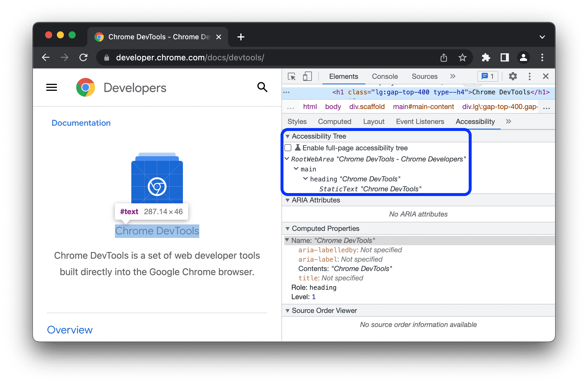The width and height of the screenshot is (588, 385).
Task: Click the Overview link at page bottom
Action: [70, 330]
